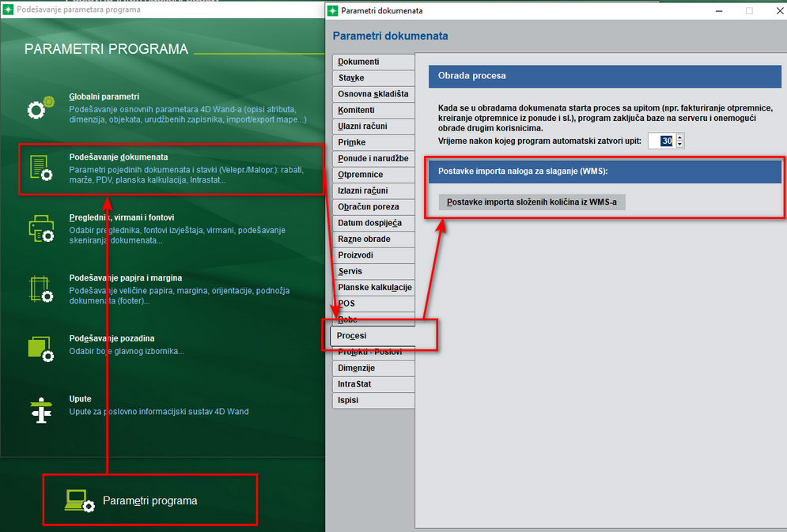Click the Globalni parametri gear icon

point(40,108)
